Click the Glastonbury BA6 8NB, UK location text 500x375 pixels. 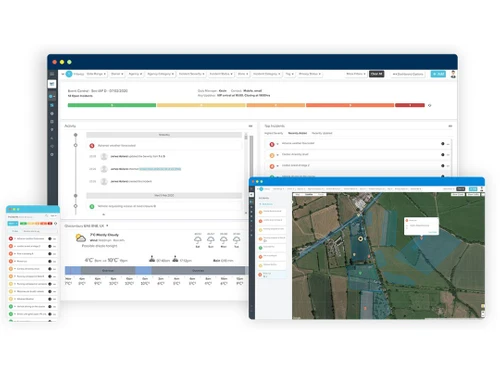(x=84, y=226)
